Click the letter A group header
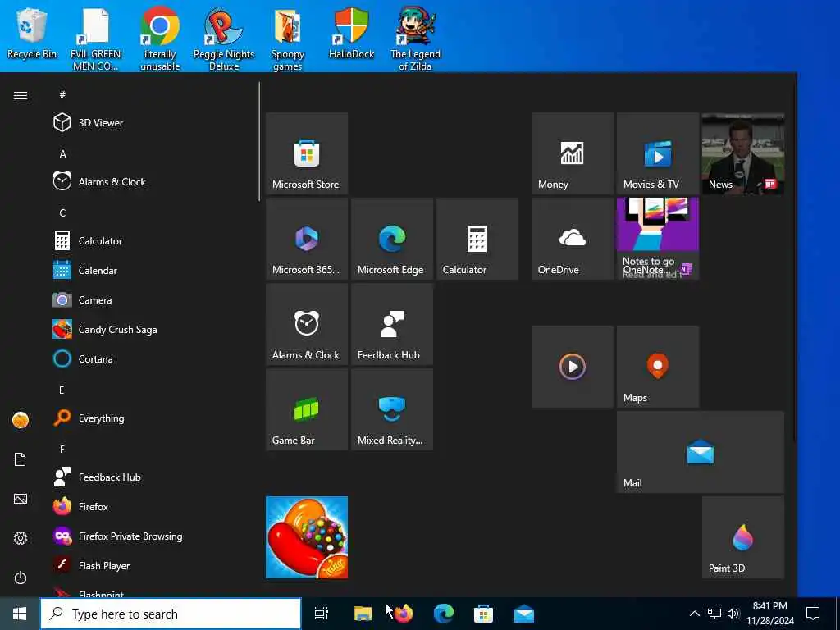840x630 pixels. 62,153
